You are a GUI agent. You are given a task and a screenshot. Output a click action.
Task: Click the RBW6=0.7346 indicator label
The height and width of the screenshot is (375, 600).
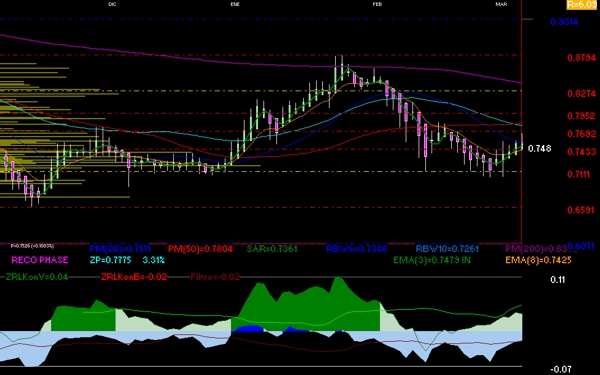point(357,249)
